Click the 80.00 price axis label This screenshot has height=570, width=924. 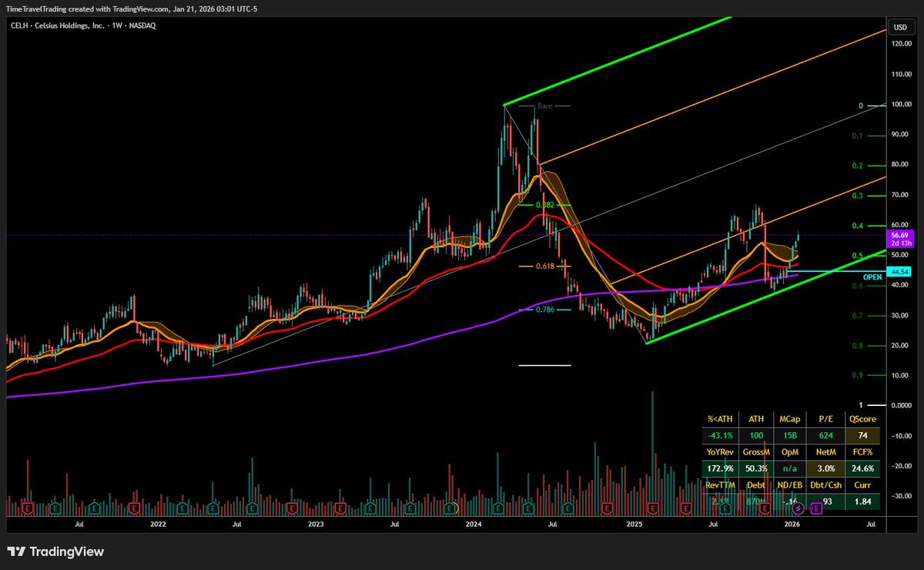point(899,165)
